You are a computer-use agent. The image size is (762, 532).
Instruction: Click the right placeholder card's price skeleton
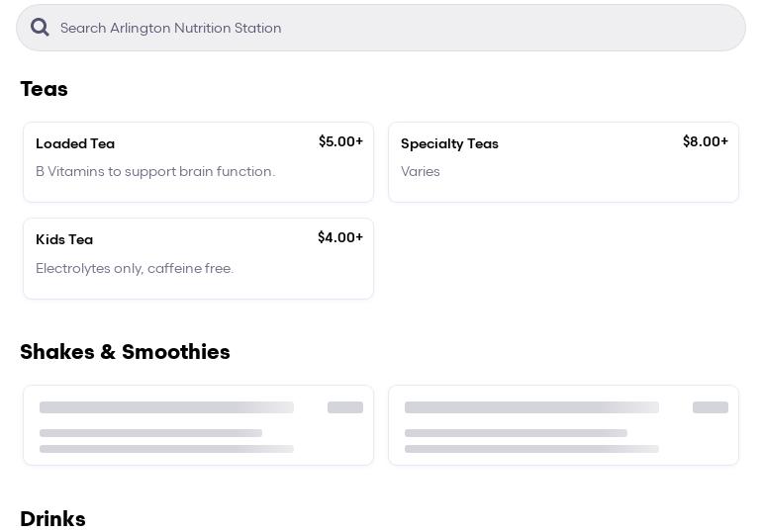(711, 407)
